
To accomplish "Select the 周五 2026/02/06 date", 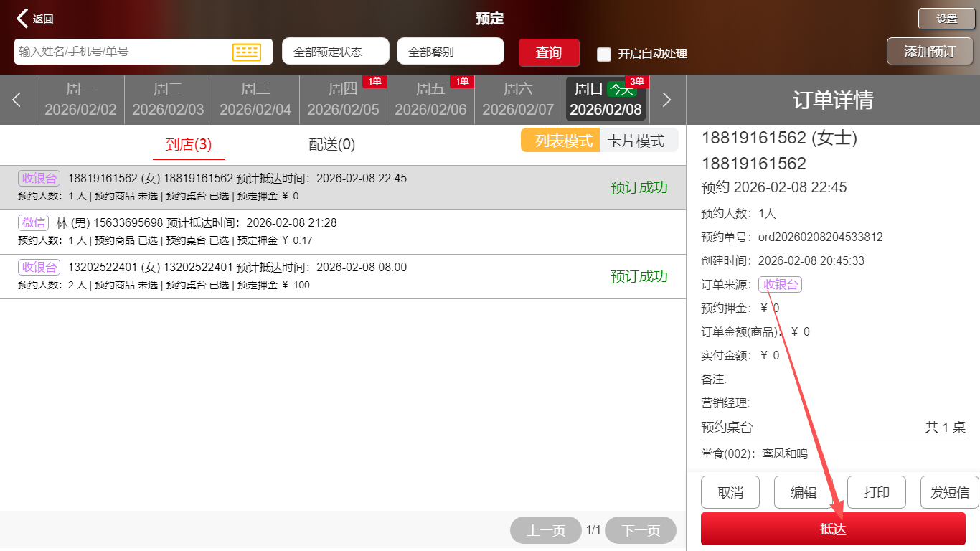I will 430,100.
